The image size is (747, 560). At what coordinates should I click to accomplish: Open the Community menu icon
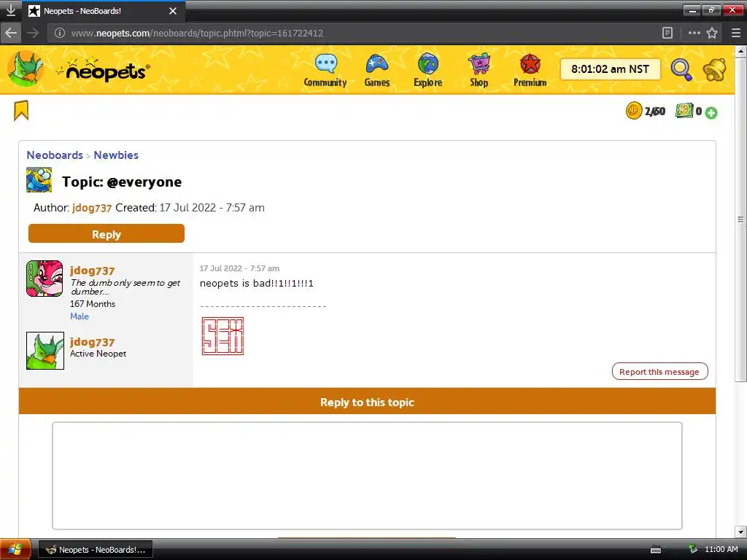pos(326,64)
